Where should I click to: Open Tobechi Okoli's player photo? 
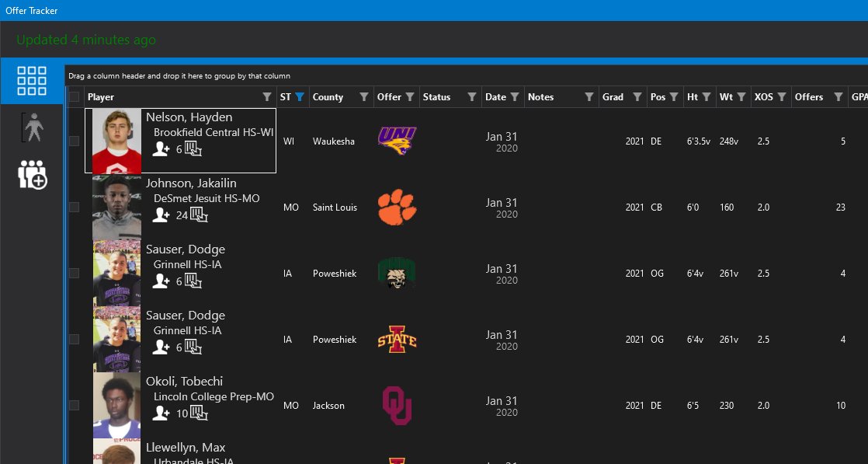116,405
